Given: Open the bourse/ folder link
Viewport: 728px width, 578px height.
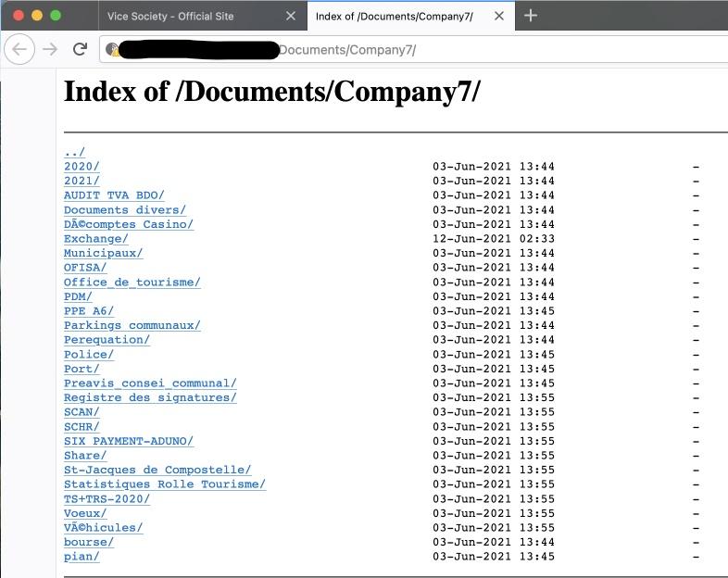Looking at the screenshot, I should click(89, 542).
